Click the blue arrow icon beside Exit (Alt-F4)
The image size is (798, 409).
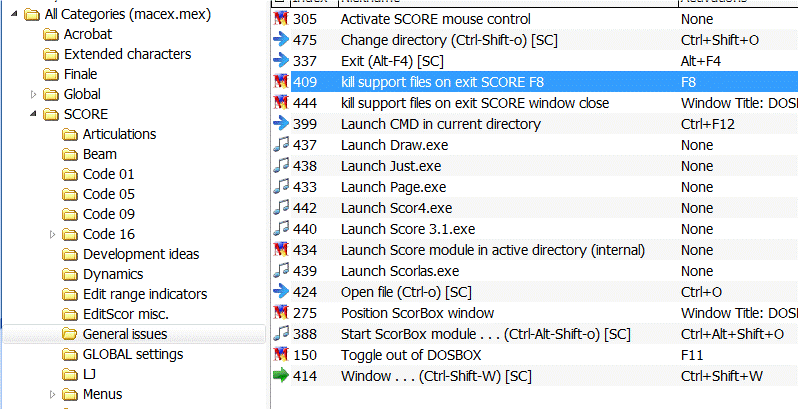(281, 61)
